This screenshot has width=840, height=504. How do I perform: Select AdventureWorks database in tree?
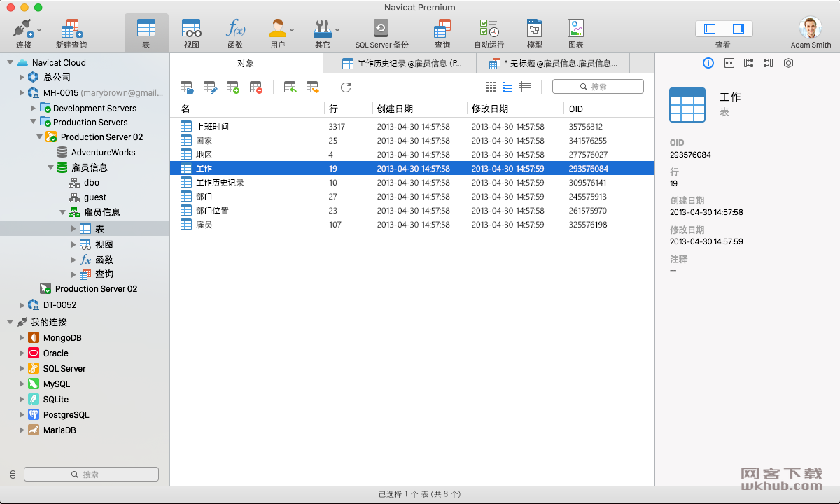[103, 152]
